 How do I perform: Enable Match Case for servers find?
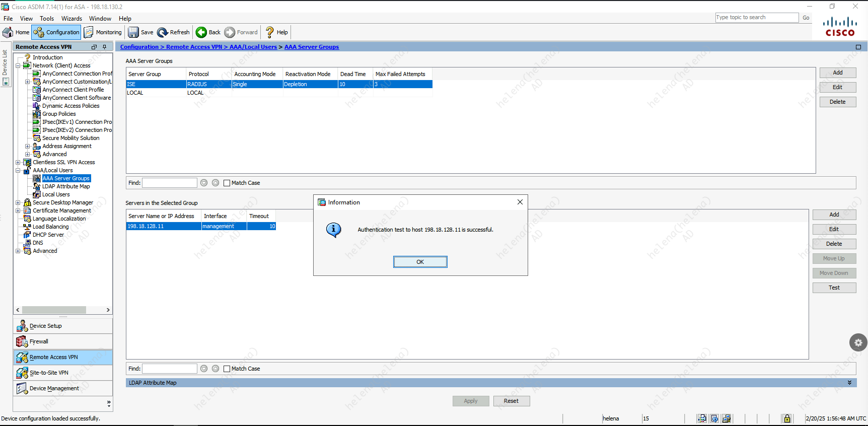tap(227, 369)
